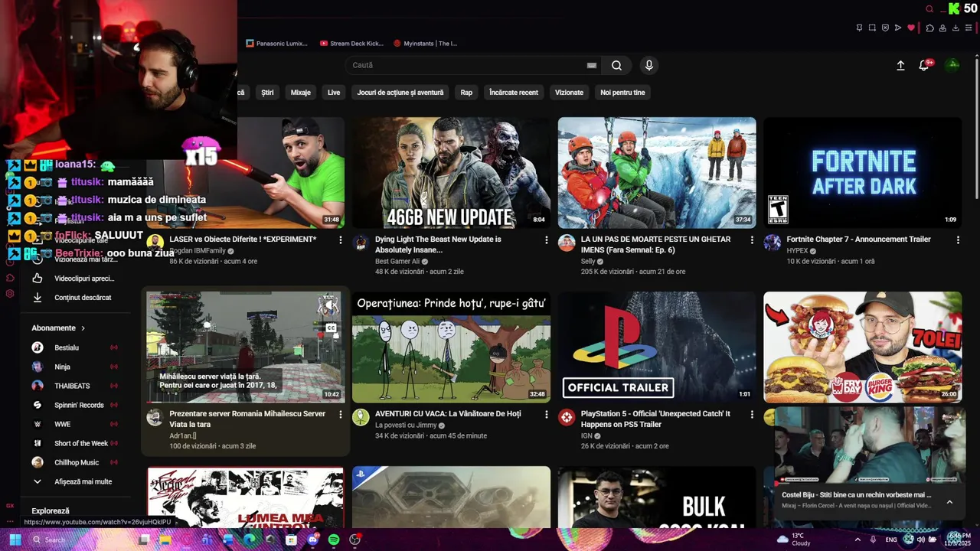980x551 pixels.
Task: Select the Noi pentru tine chip
Action: click(622, 93)
